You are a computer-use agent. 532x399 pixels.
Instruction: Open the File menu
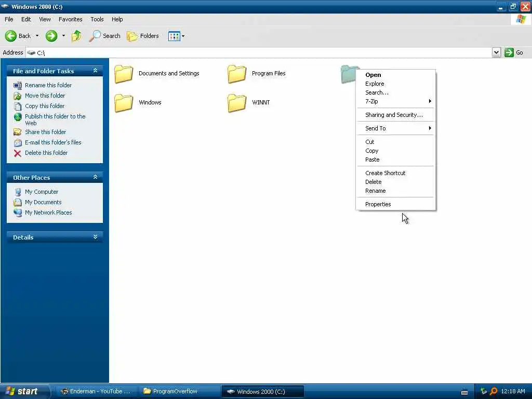9,19
